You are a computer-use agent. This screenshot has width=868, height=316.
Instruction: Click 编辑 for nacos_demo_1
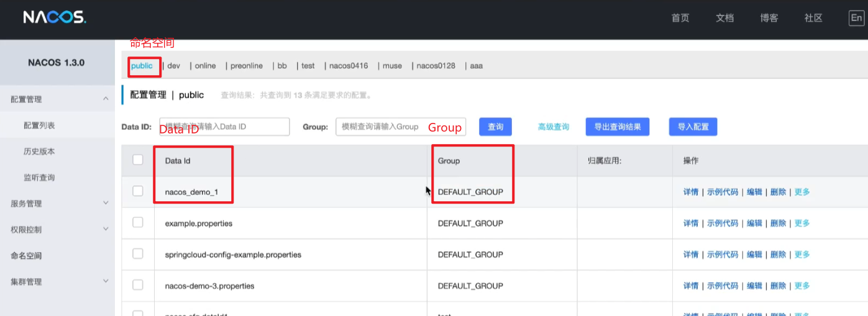pyautogui.click(x=754, y=192)
